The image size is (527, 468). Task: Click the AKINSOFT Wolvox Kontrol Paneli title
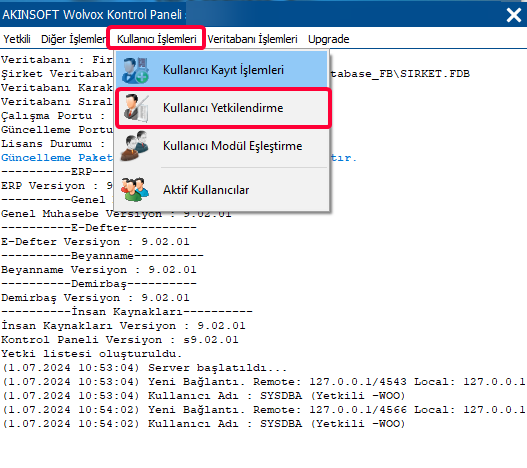point(92,15)
